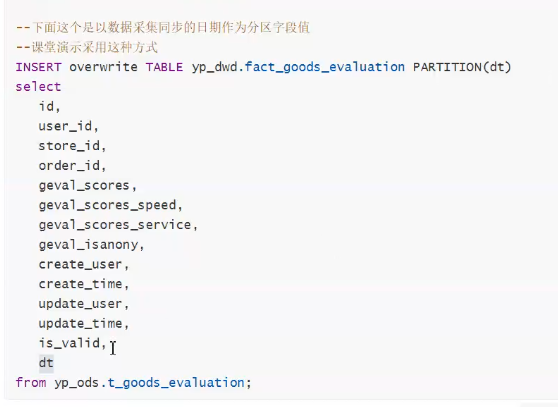Screen dimensions: 558x407
Task: Click the update_time column line
Action: click(84, 324)
